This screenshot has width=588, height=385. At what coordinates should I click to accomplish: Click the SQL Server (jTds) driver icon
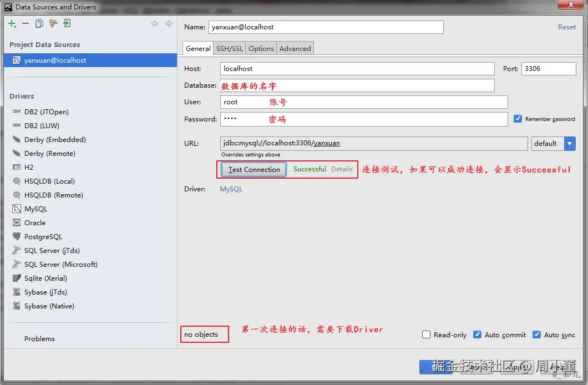pos(17,250)
